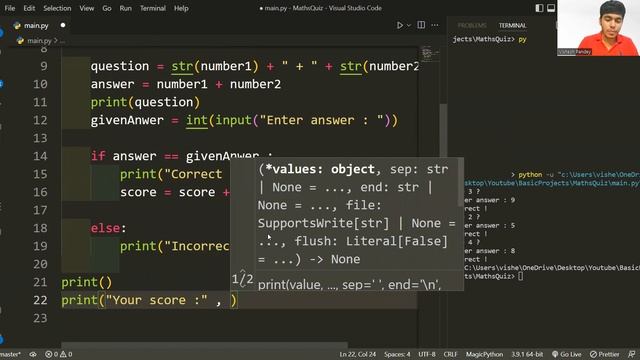Click the editor horizontal scrollbar

(x=204, y=345)
